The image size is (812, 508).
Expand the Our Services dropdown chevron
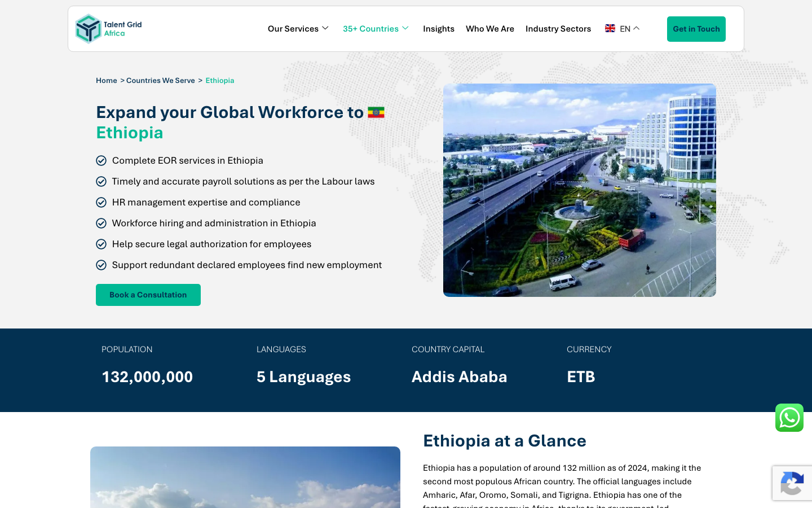(x=325, y=28)
